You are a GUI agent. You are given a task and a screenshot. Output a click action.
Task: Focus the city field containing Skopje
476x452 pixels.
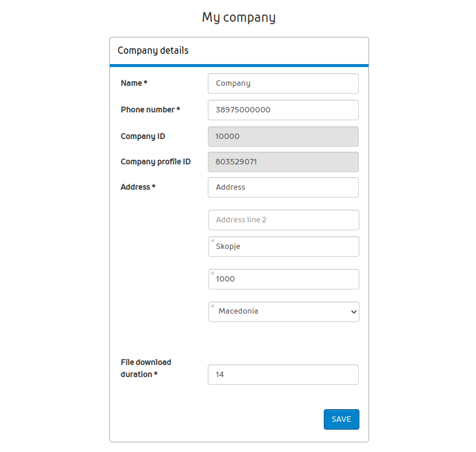tap(283, 247)
